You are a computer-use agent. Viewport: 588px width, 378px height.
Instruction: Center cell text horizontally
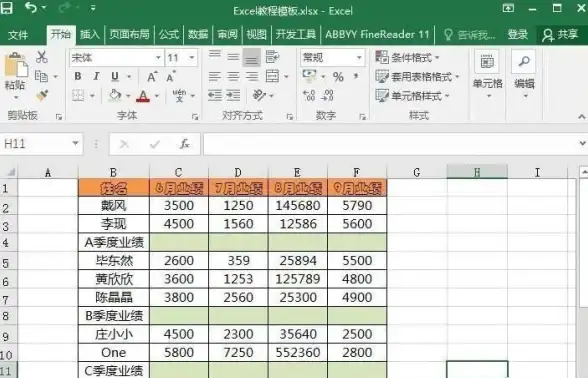233,76
